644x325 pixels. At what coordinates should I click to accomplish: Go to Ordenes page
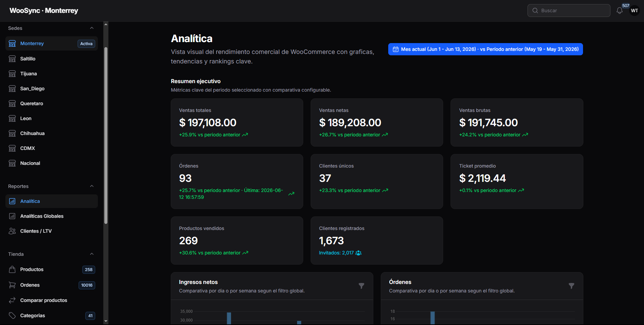(x=51, y=285)
